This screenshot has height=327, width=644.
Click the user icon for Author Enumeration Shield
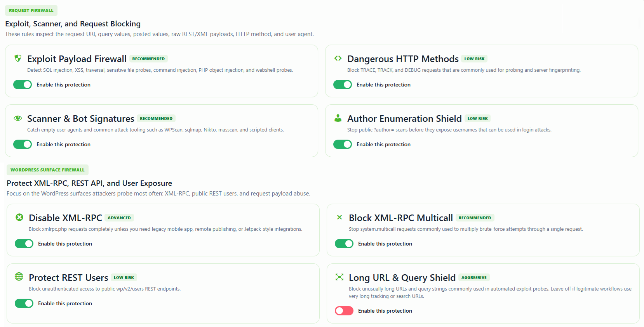tap(338, 118)
